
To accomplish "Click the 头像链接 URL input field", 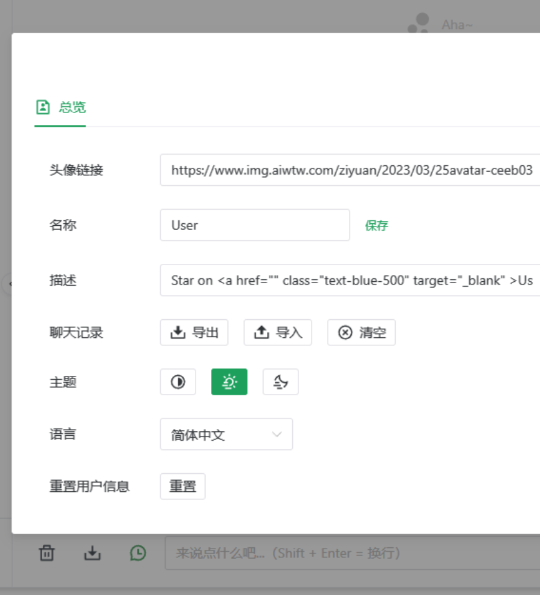I will tap(350, 170).
